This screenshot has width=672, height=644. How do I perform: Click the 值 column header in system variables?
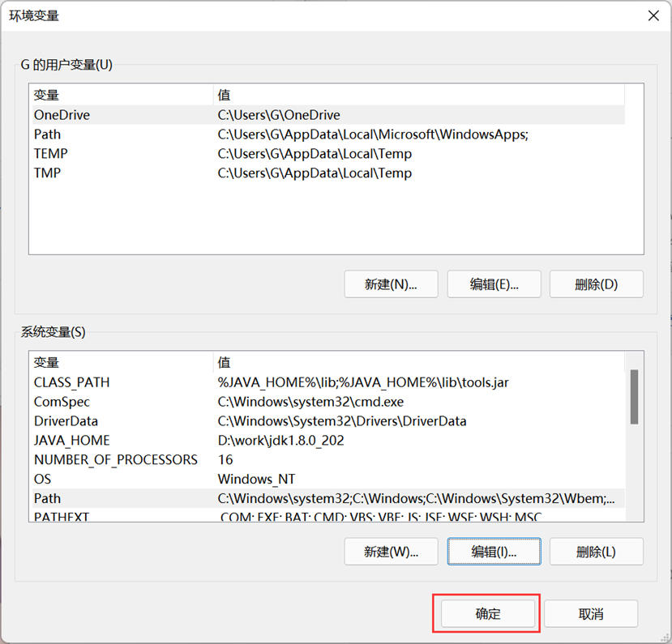point(419,363)
